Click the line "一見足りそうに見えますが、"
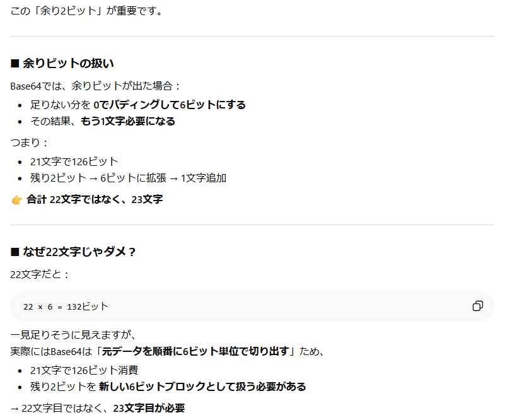This screenshot has width=522, height=420. click(x=73, y=335)
